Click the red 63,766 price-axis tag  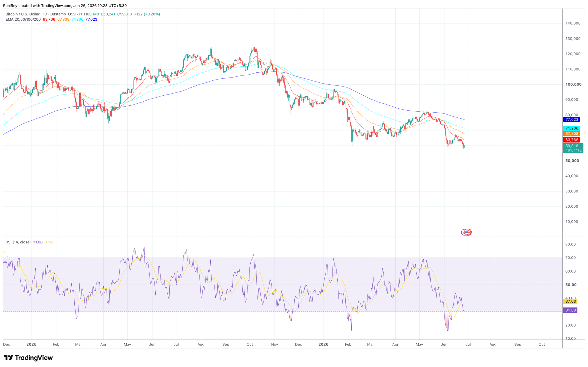[x=571, y=140]
